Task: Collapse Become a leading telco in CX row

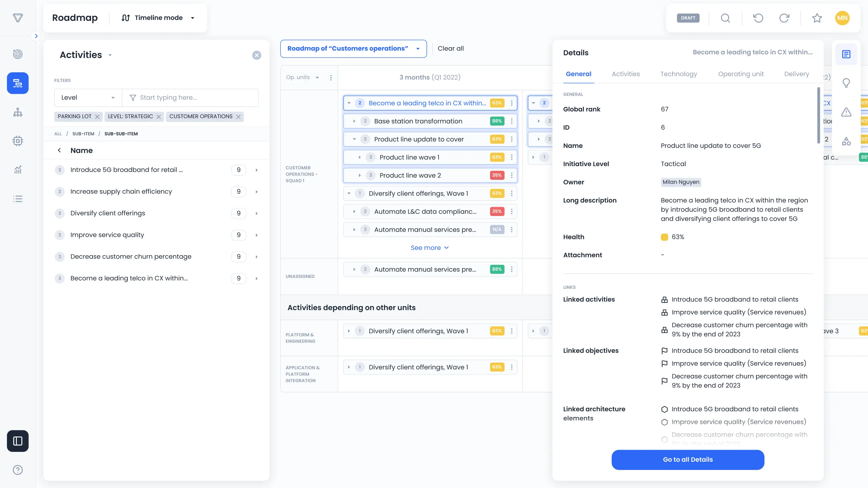Action: tap(349, 103)
